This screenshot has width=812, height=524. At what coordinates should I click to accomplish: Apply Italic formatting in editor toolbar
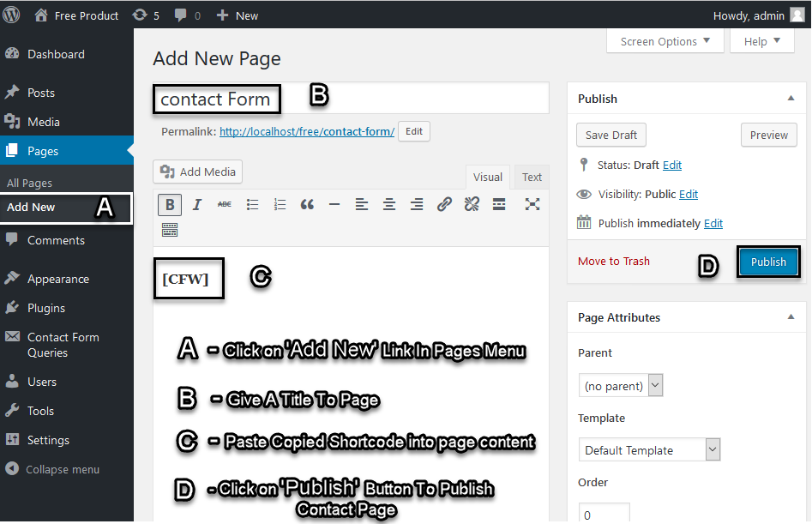[x=197, y=204]
